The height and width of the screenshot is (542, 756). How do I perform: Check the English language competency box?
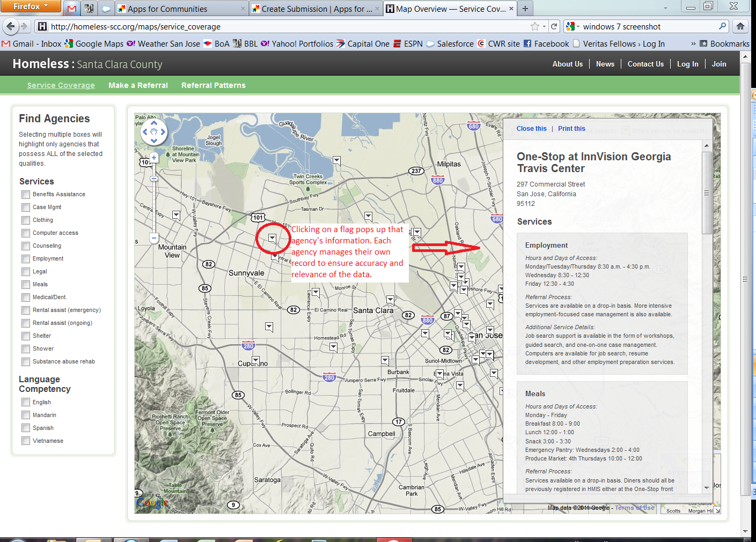click(26, 402)
